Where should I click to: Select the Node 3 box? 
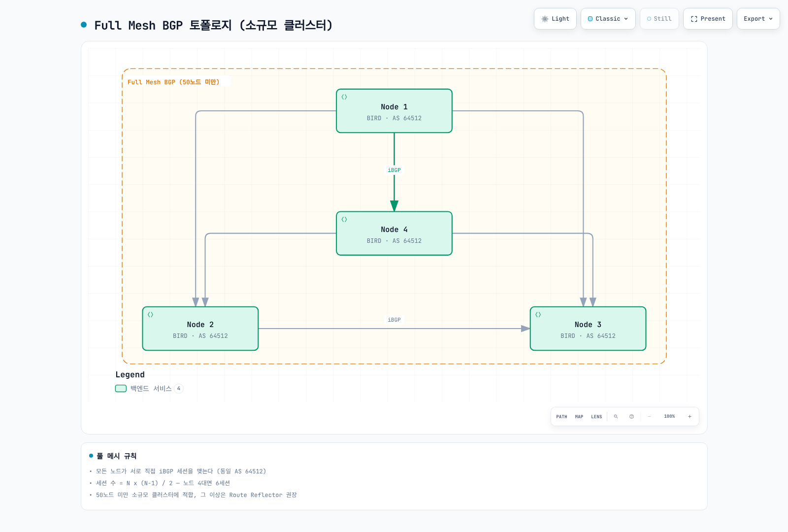(x=588, y=329)
